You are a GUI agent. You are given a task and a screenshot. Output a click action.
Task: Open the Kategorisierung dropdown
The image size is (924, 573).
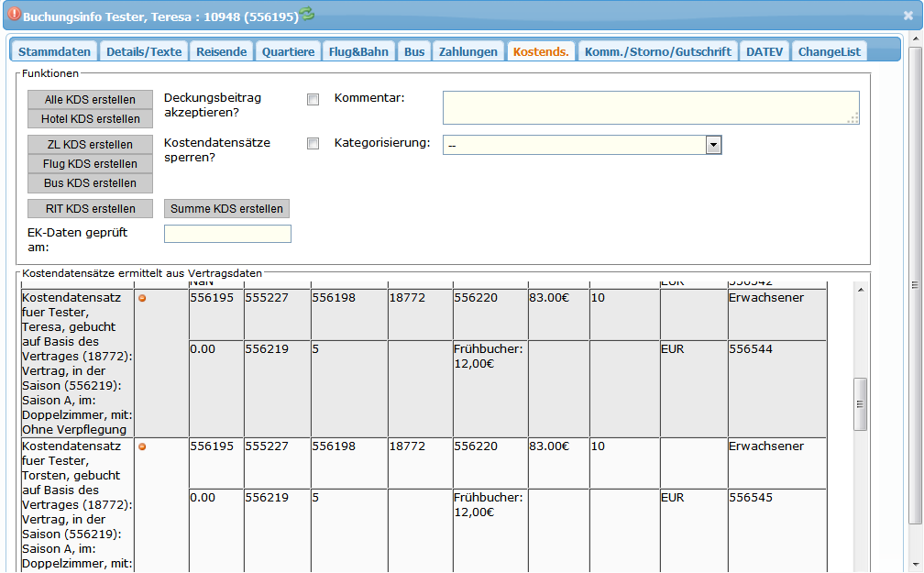click(713, 145)
